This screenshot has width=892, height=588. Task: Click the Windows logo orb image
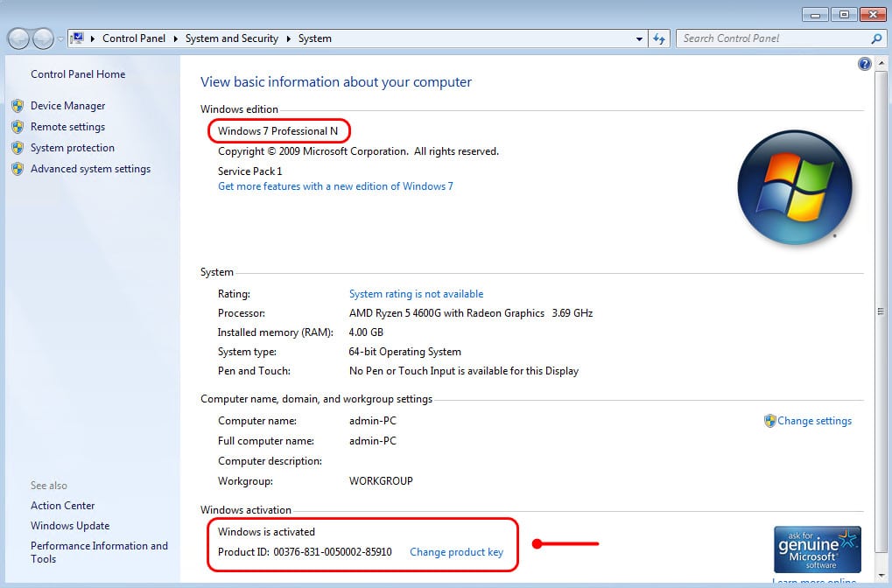coord(794,187)
